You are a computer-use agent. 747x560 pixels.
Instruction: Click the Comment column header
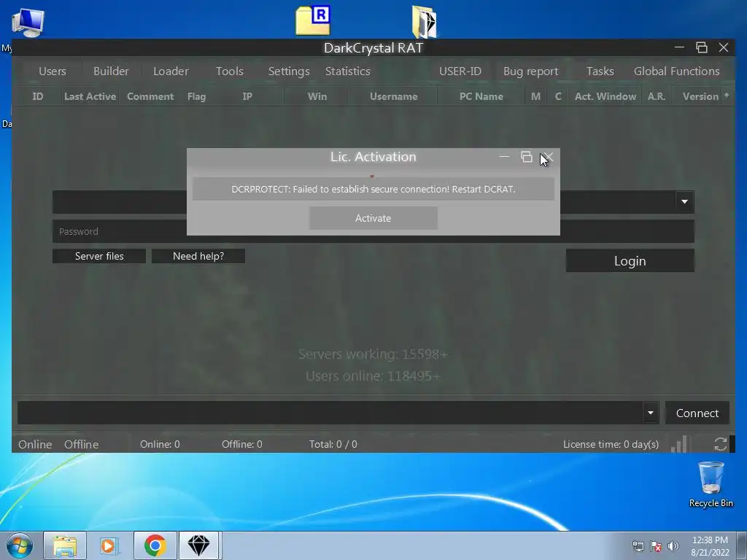150,97
